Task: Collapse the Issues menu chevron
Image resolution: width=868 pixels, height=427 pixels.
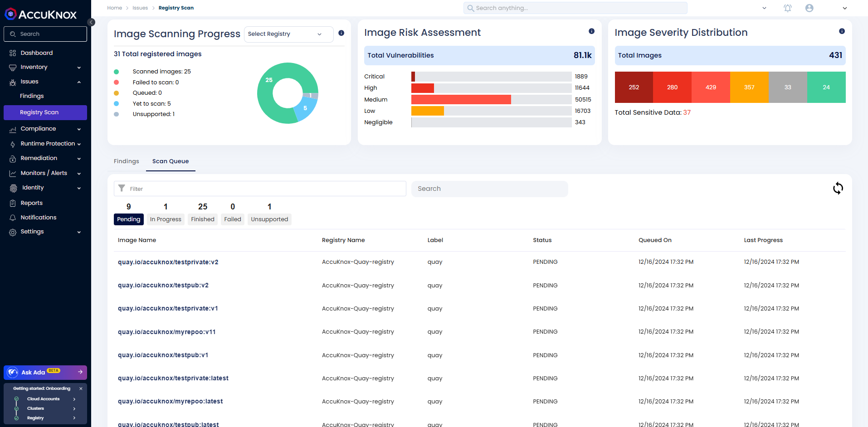Action: pyautogui.click(x=79, y=82)
